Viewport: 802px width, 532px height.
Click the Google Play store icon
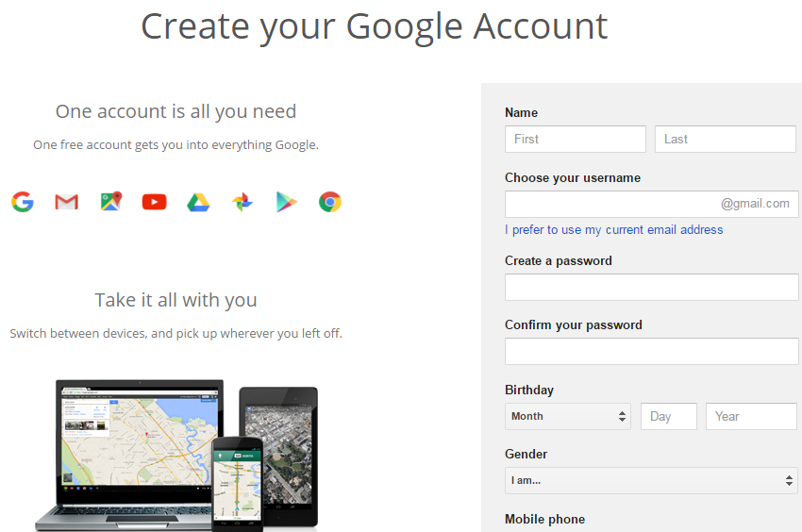tap(287, 202)
